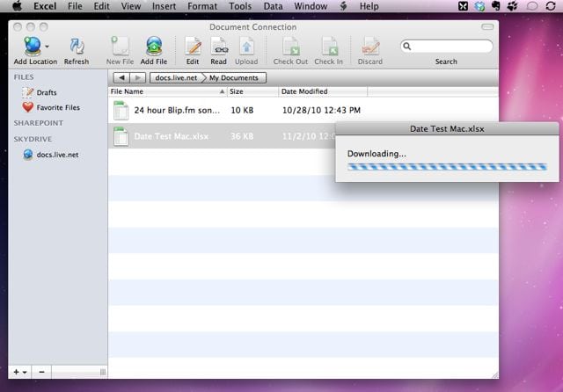563x392 pixels.
Task: Click the Read glasses icon
Action: tap(219, 47)
